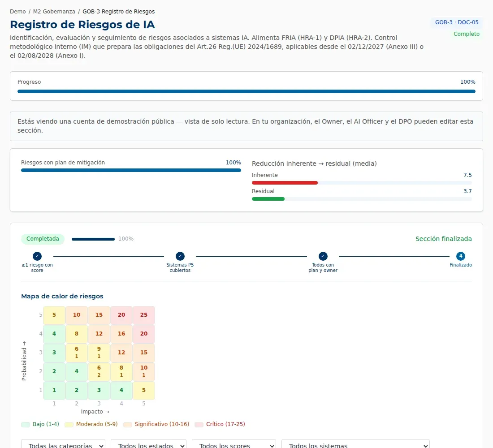Click the Completo status label

(x=466, y=34)
